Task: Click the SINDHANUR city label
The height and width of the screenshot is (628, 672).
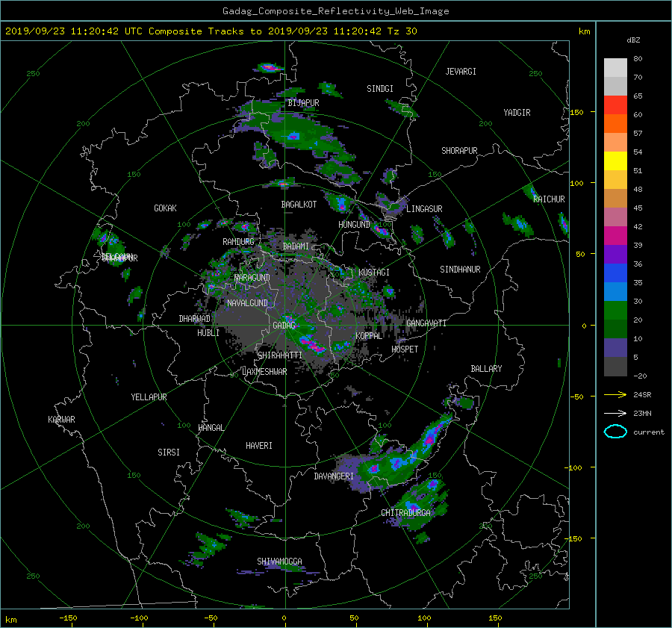Action: [460, 270]
